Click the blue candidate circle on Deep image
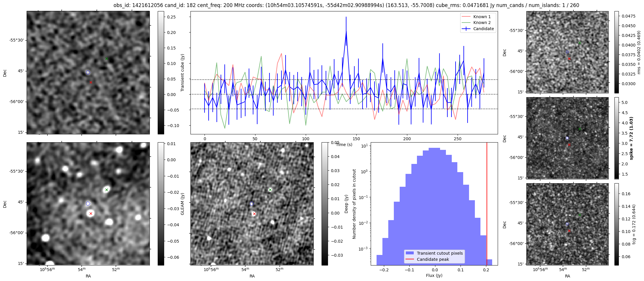 pyautogui.click(x=252, y=204)
